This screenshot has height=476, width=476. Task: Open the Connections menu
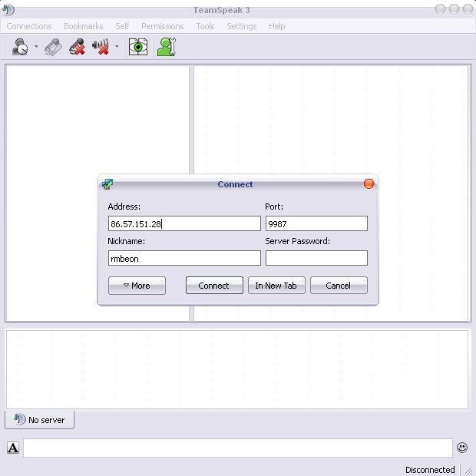click(29, 26)
